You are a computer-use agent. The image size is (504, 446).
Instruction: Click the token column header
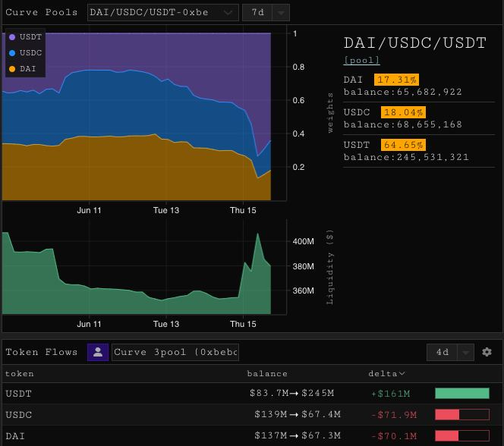coord(19,374)
